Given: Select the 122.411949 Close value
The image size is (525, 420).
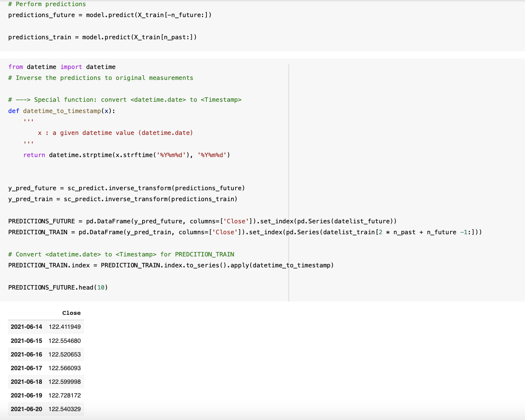Looking at the screenshot, I should click(65, 326).
